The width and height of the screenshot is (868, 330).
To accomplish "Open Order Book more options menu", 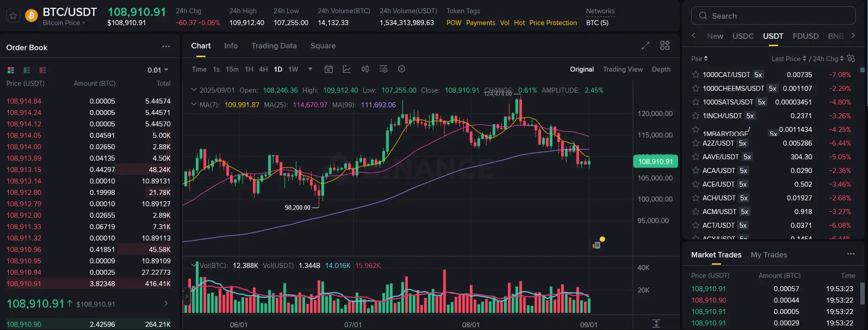I will point(166,47).
